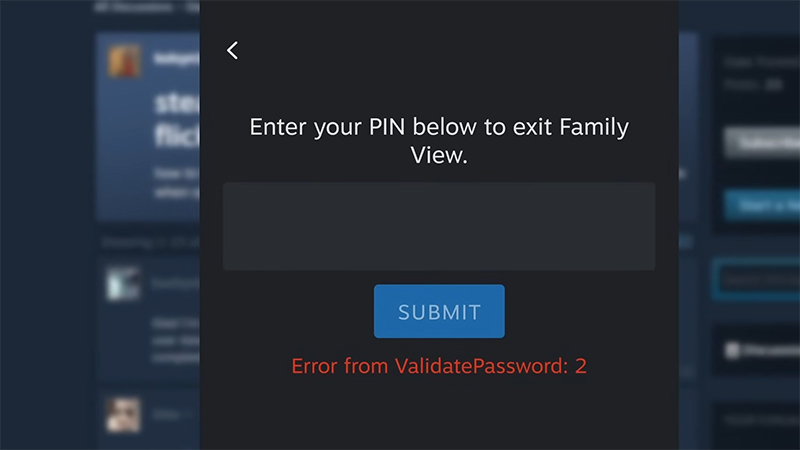800x450 pixels.
Task: Click the blurred gray button on right sidebar
Action: coord(760,141)
